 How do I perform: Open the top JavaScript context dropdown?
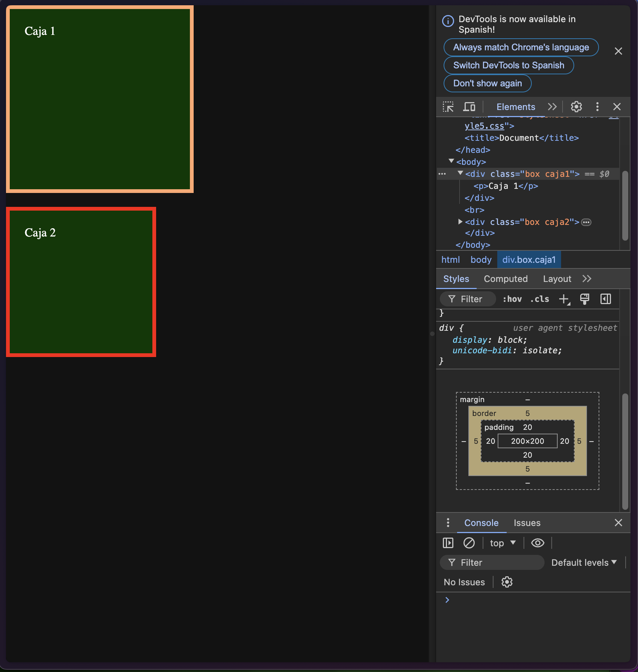[x=503, y=543]
